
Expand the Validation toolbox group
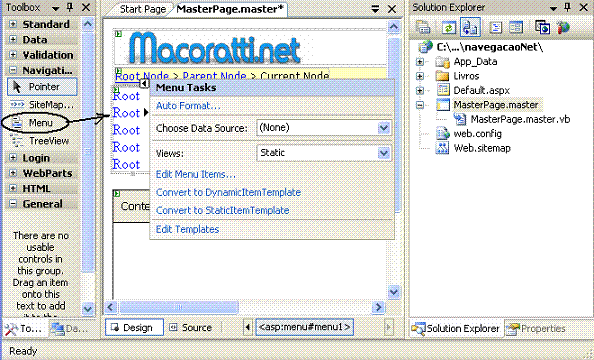click(13, 55)
